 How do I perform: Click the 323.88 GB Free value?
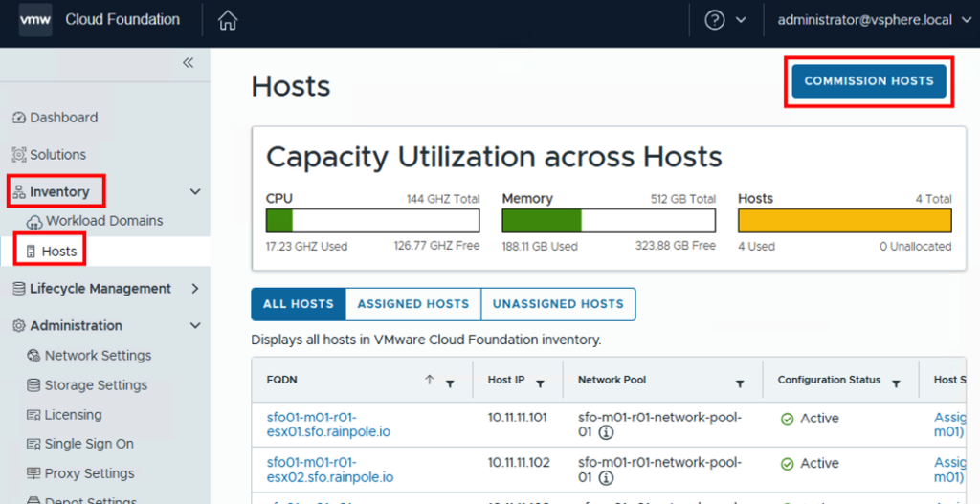coord(676,246)
